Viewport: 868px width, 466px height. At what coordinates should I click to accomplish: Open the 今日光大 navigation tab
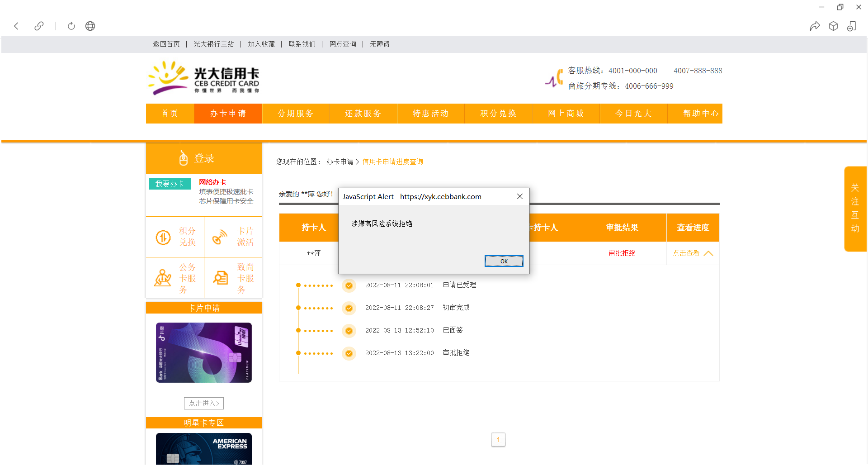pos(633,114)
